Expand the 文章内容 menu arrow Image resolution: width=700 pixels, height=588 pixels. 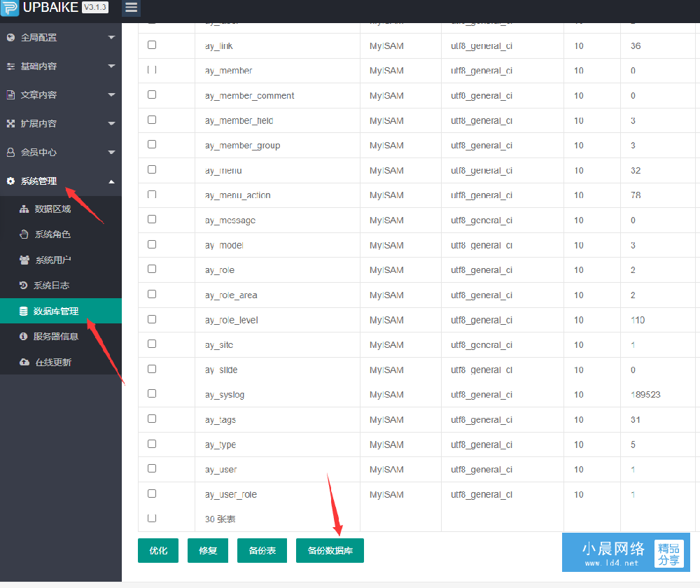click(111, 94)
